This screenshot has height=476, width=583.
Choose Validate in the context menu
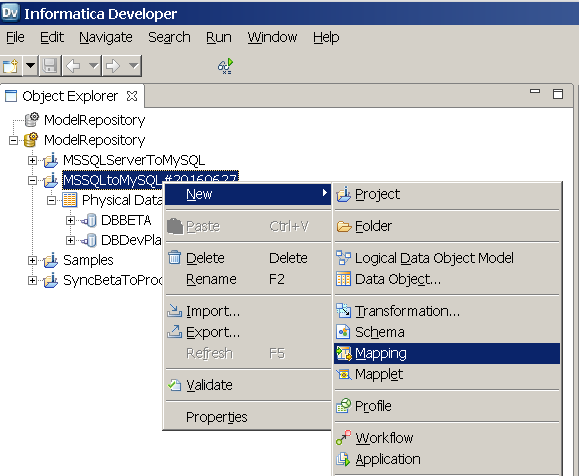(x=248, y=385)
